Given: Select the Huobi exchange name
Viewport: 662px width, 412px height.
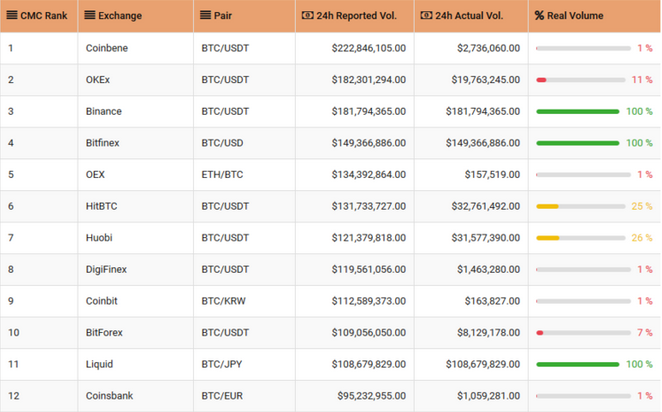Looking at the screenshot, I should tap(99, 238).
